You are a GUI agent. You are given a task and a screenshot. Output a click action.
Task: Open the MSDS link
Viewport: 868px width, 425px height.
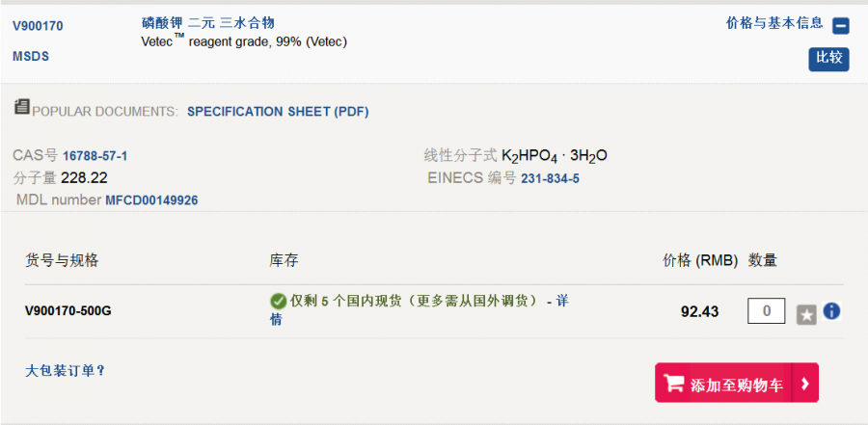tap(31, 57)
